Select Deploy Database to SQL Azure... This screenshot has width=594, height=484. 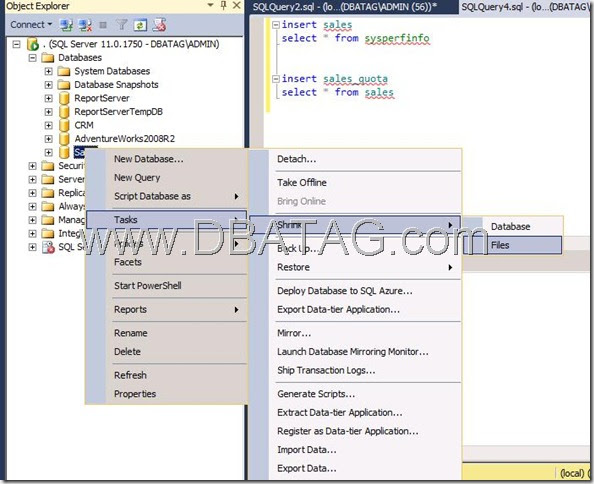tap(355, 291)
